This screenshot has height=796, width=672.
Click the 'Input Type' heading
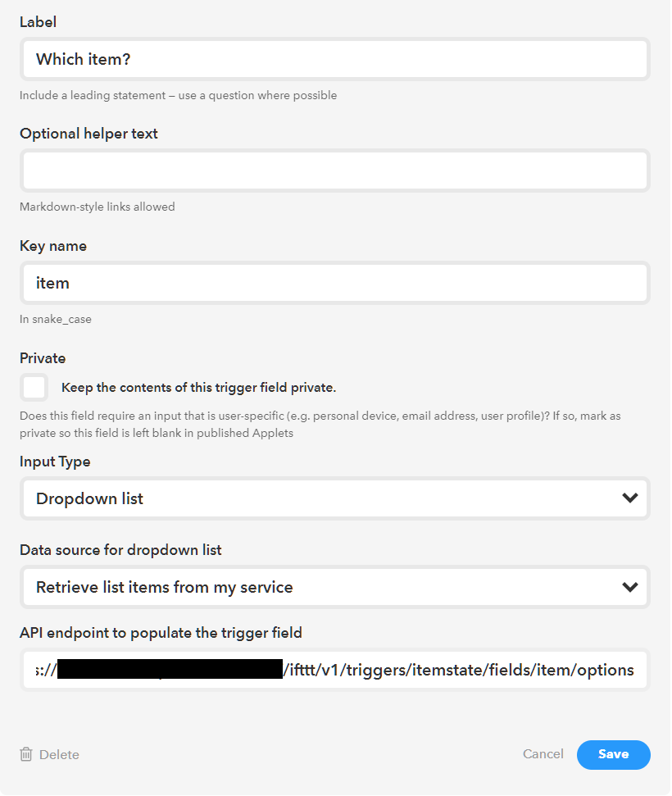[55, 462]
